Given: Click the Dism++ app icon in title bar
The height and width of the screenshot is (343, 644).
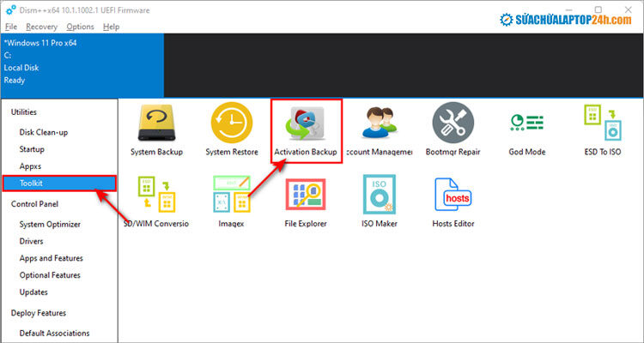Looking at the screenshot, I should click(x=10, y=10).
